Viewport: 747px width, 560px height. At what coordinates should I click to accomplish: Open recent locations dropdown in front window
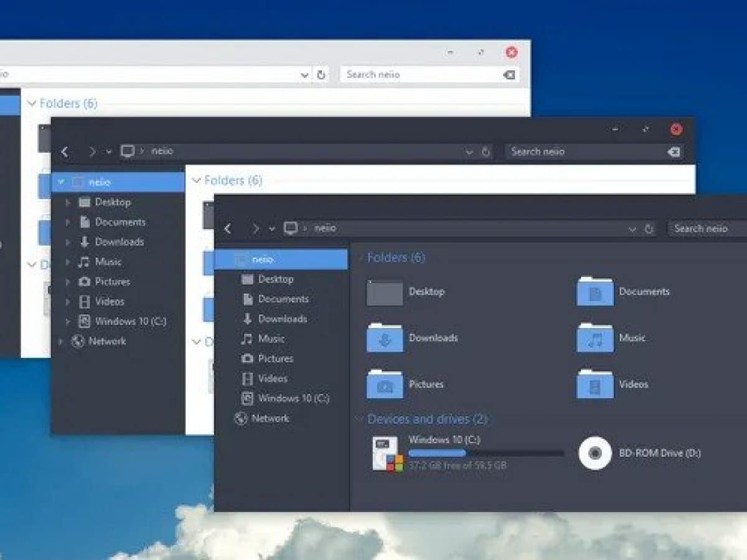point(272,228)
